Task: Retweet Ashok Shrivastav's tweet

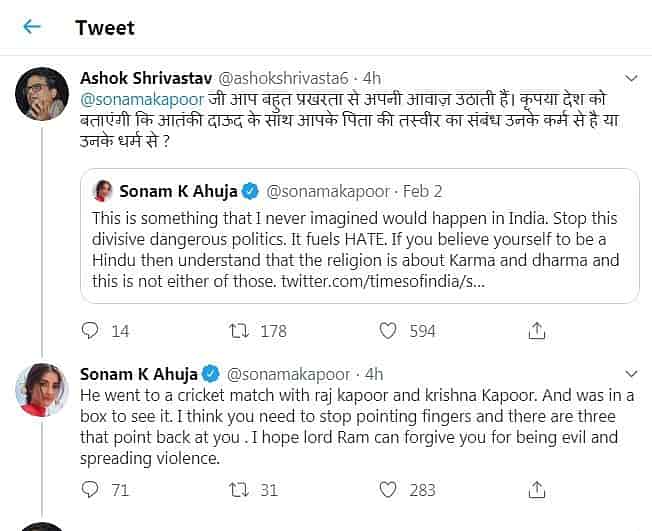Action: point(240,330)
